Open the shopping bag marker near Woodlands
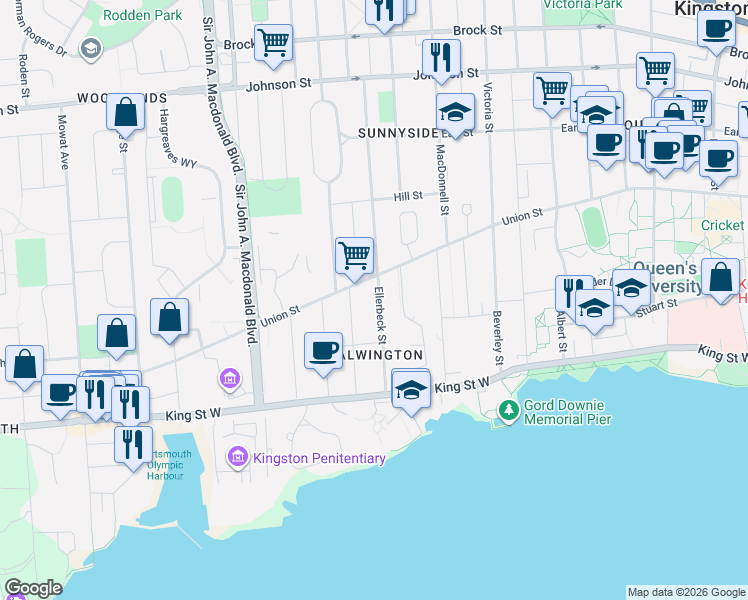 pos(125,115)
